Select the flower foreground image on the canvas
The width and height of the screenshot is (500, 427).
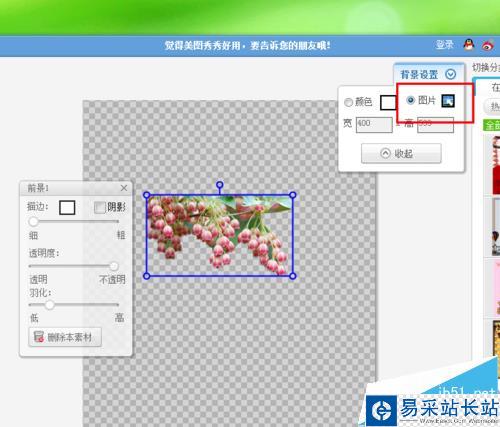pos(219,235)
